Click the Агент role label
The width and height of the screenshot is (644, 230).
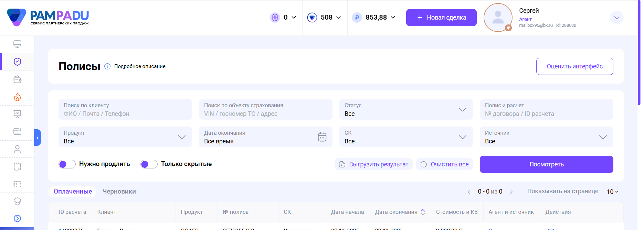[525, 19]
